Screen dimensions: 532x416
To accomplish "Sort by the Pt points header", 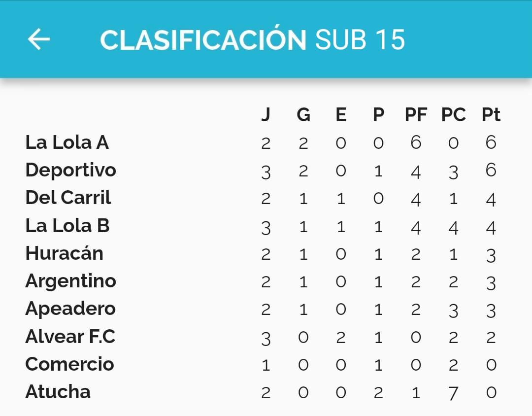I will point(491,114).
